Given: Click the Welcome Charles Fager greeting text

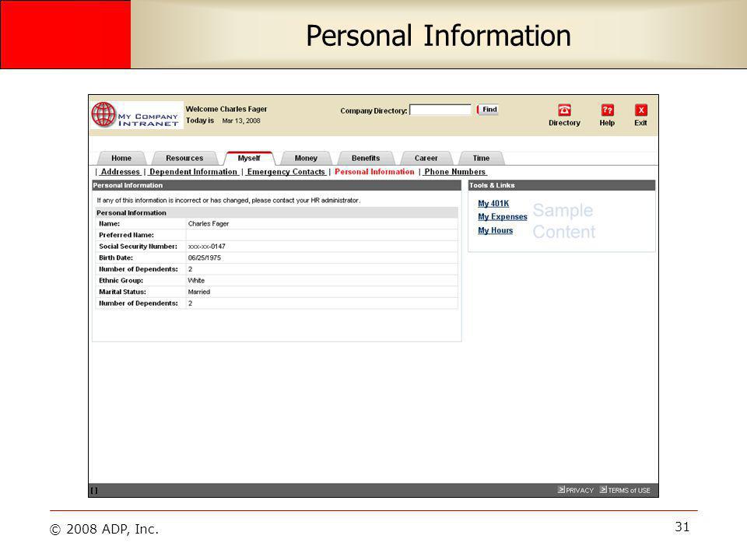Looking at the screenshot, I should [226, 109].
